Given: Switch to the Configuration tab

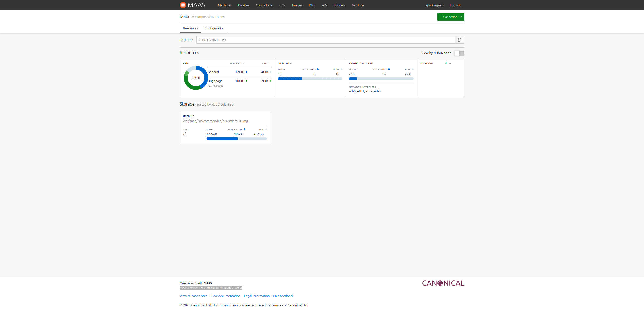Looking at the screenshot, I should point(214,28).
